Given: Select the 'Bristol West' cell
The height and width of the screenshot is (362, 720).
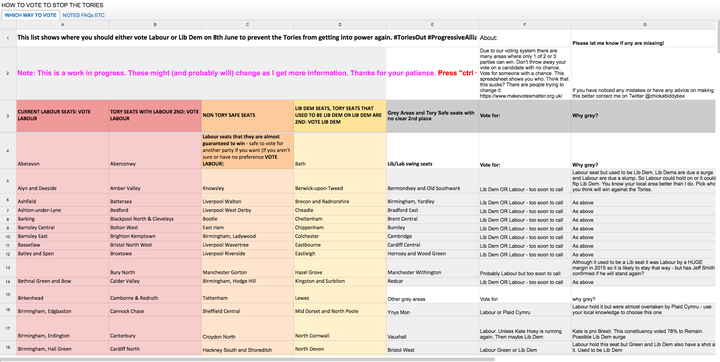Looking at the screenshot, I should [432, 348].
